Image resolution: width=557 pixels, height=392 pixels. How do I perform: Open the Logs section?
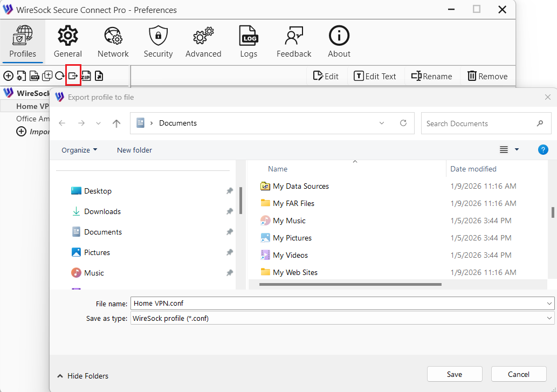[249, 41]
